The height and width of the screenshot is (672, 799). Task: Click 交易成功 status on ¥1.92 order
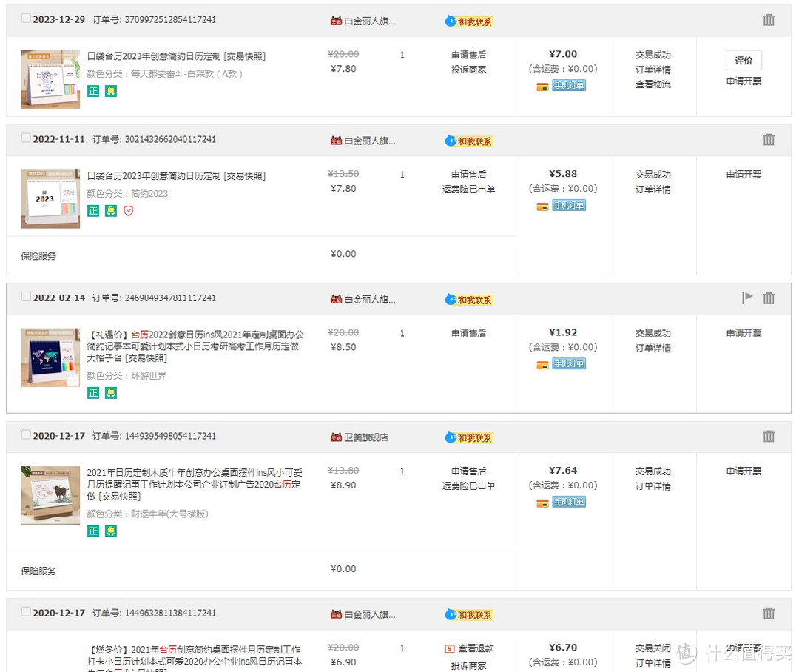tap(653, 333)
